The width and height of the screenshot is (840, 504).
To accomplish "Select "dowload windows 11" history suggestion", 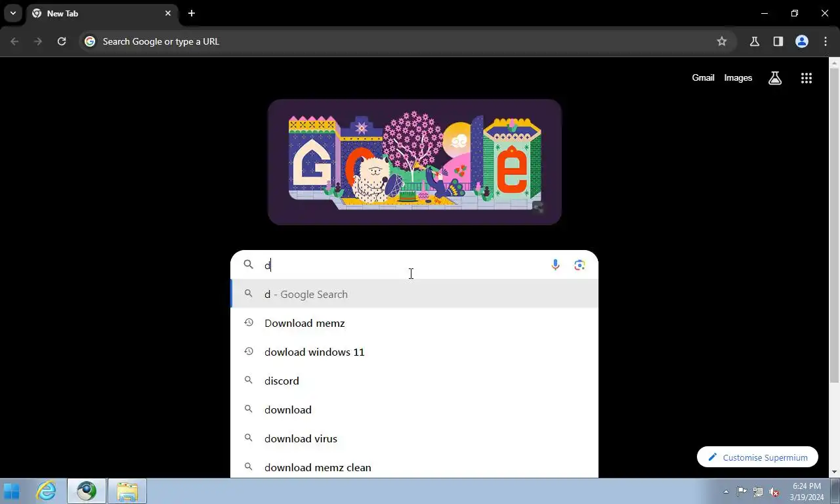I will point(415,352).
